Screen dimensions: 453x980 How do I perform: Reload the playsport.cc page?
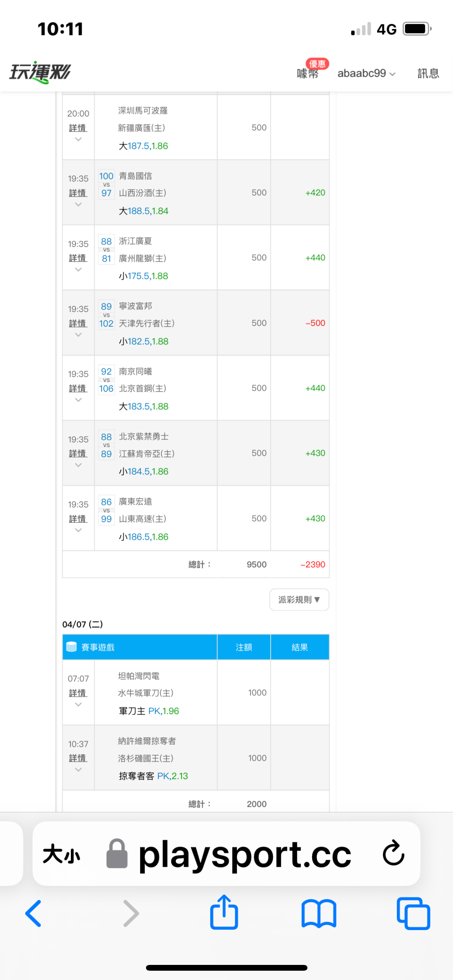pos(393,853)
